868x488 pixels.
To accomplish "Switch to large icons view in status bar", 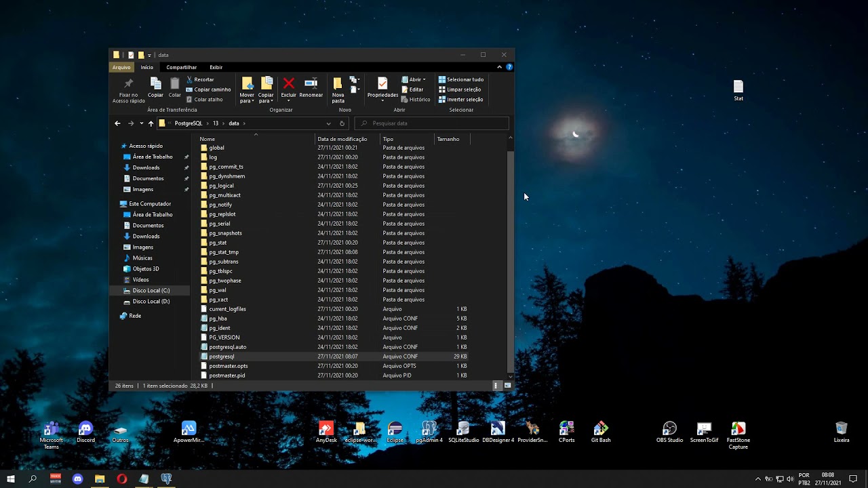I will click(x=507, y=386).
